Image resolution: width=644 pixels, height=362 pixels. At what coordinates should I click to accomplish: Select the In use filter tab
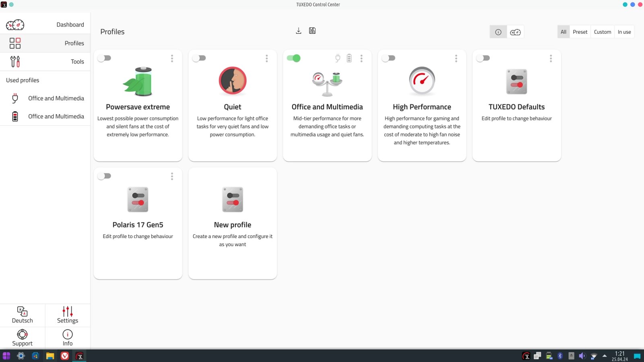click(624, 32)
